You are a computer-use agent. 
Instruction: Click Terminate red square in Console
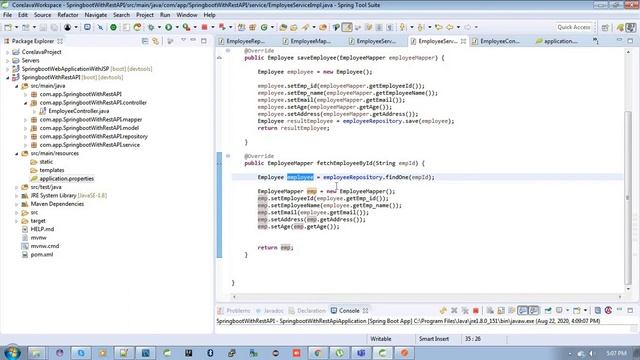(x=476, y=311)
